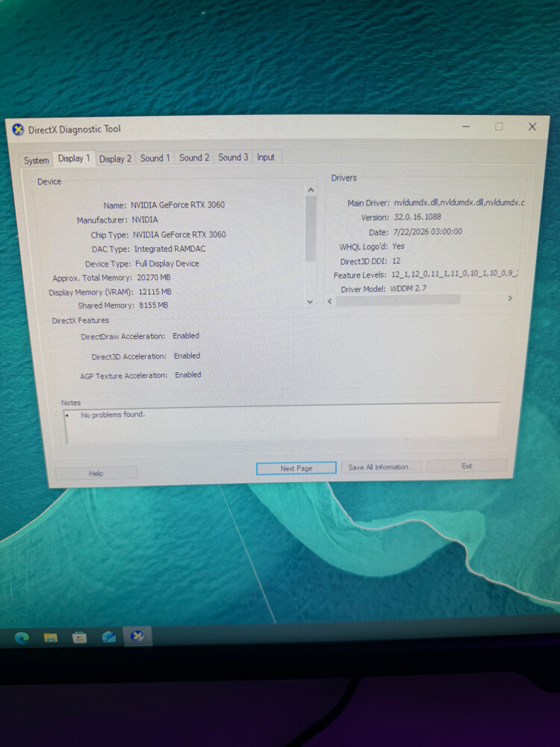The image size is (560, 747).
Task: Go to the Input tab
Action: click(266, 157)
